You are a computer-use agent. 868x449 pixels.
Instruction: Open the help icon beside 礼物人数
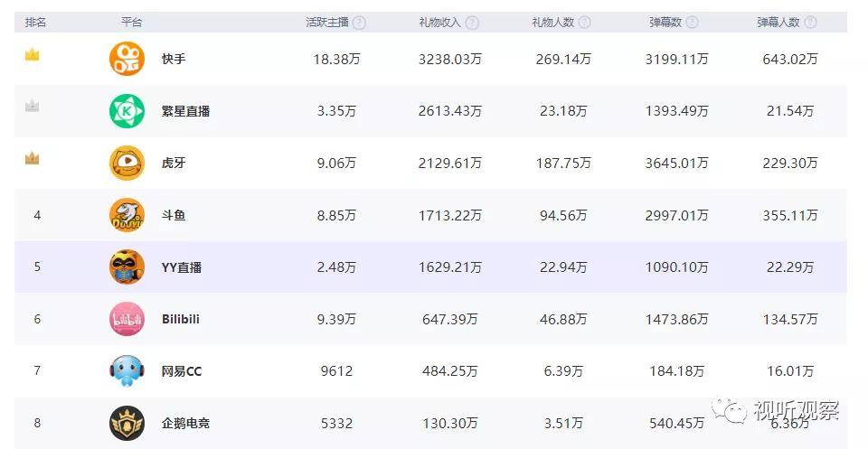tap(585, 23)
